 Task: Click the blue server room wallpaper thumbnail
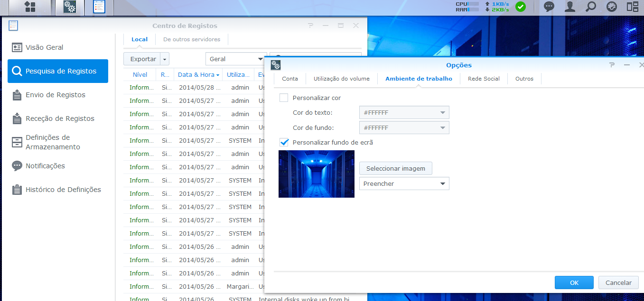coord(317,174)
